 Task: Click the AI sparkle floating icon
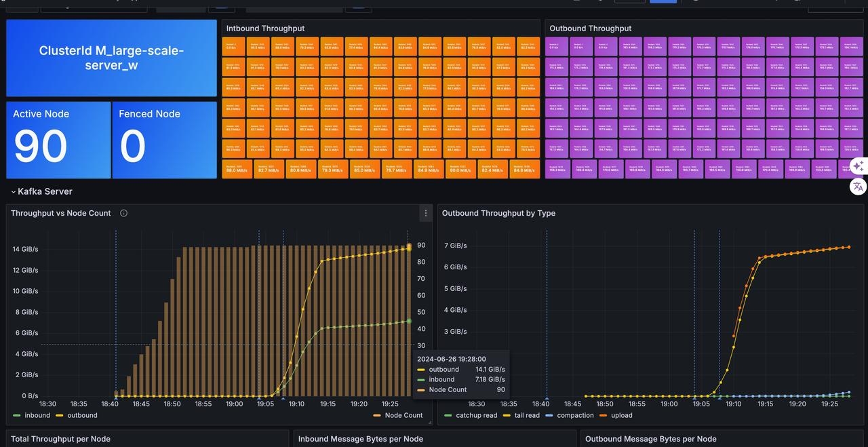858,166
